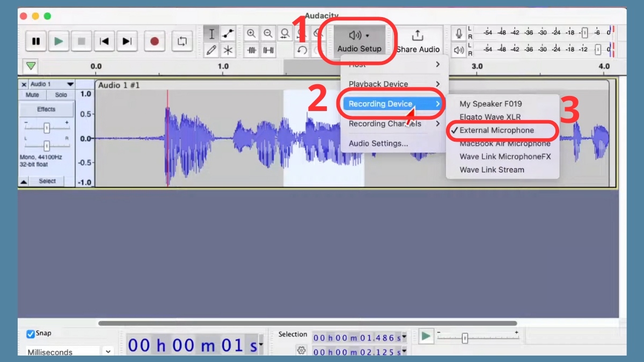Viewport: 644px width, 362px height.
Task: Solo the Audio 1 track
Action: [x=61, y=95]
